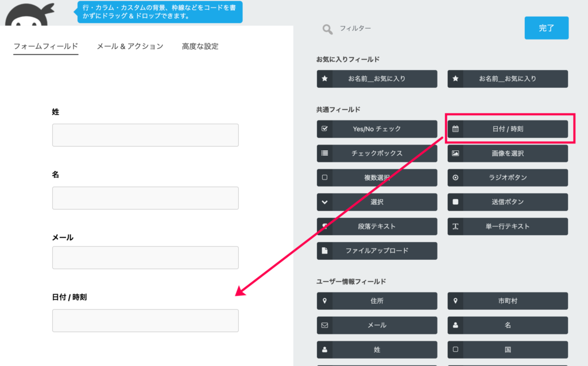
Task: Click the square icon of 複数選択 field
Action: point(325,177)
